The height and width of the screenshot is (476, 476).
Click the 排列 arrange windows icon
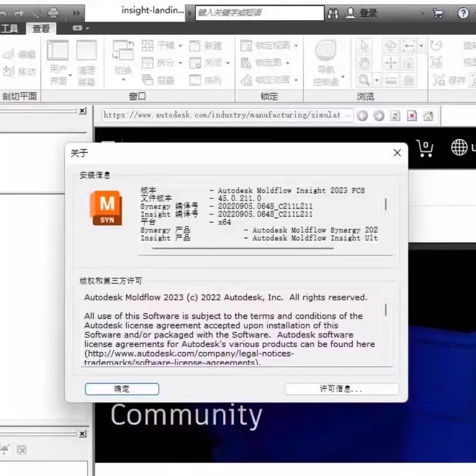coord(195,80)
